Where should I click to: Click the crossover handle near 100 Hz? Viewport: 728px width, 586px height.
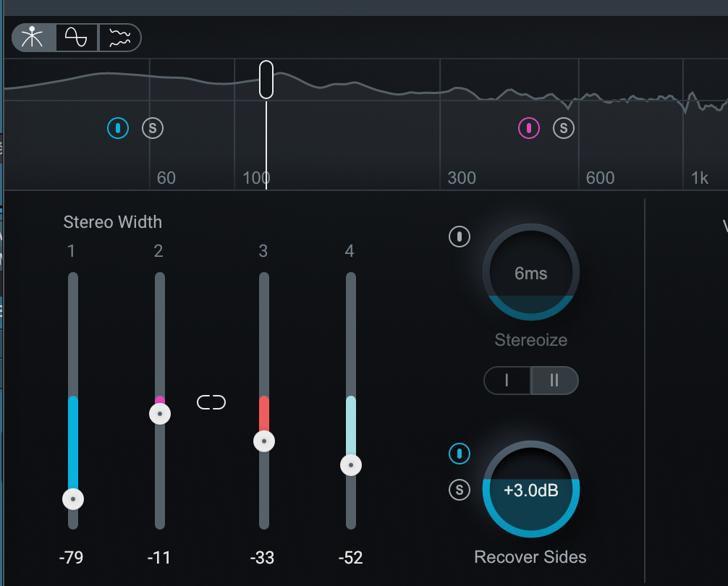click(266, 80)
